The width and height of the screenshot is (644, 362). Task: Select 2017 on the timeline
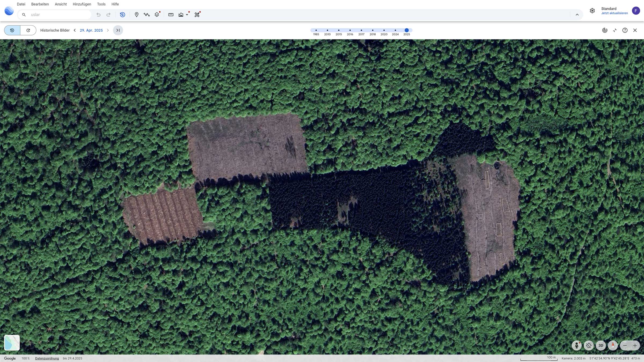[361, 30]
